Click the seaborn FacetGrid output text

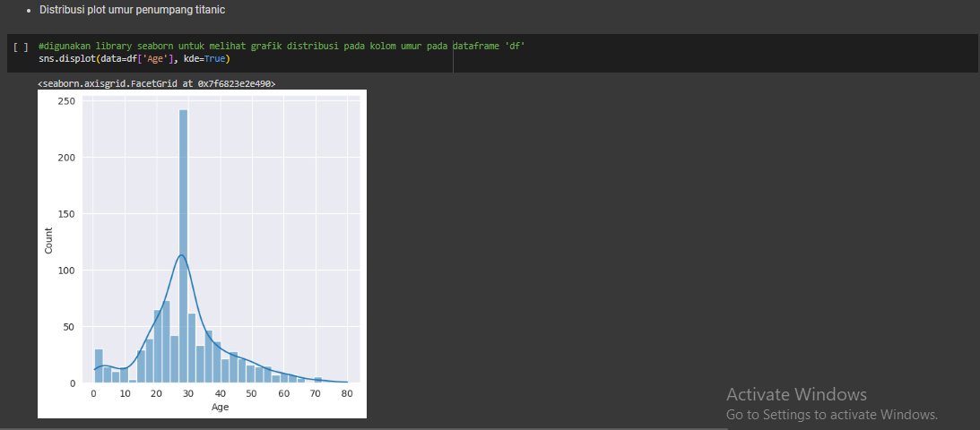pyautogui.click(x=157, y=83)
